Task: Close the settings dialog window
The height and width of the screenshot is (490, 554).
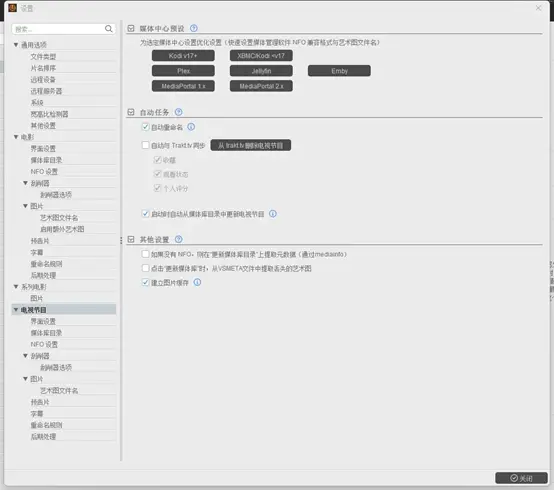Action: coord(538,8)
